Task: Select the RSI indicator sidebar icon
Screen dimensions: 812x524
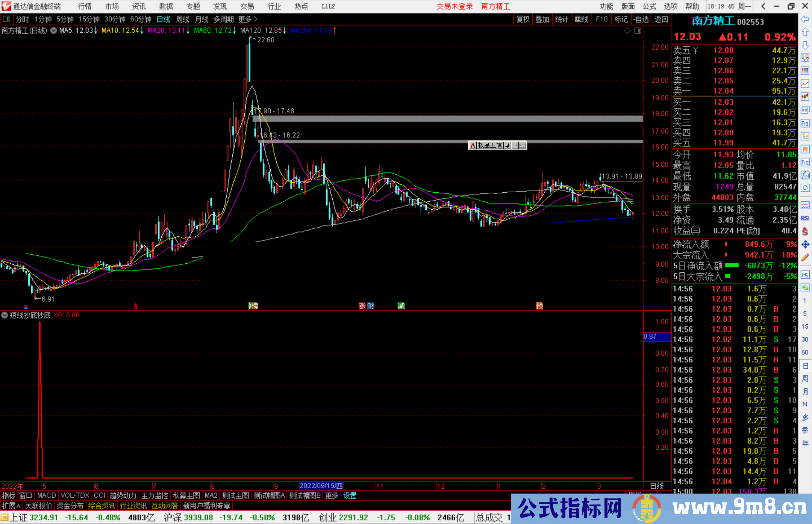Action: click(x=805, y=218)
